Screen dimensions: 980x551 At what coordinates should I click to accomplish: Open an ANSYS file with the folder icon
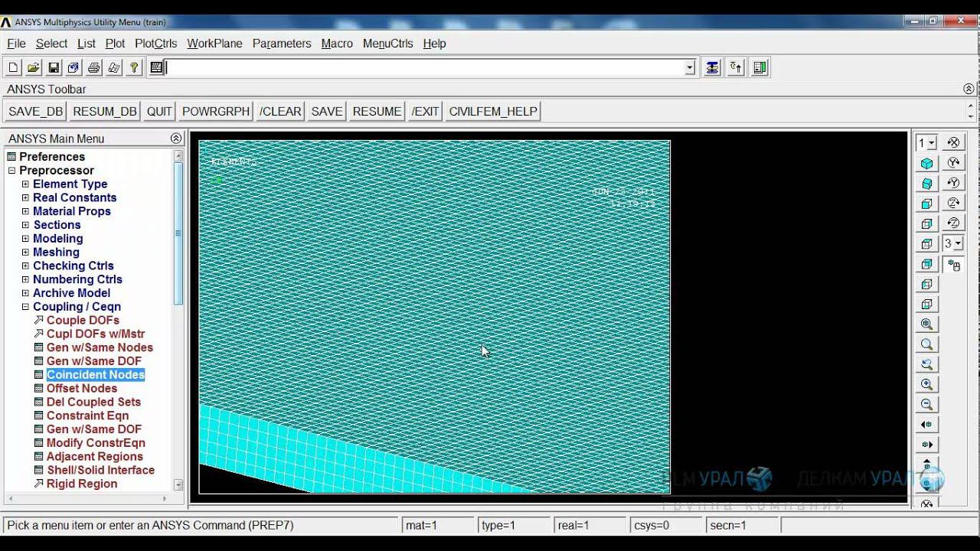point(34,67)
